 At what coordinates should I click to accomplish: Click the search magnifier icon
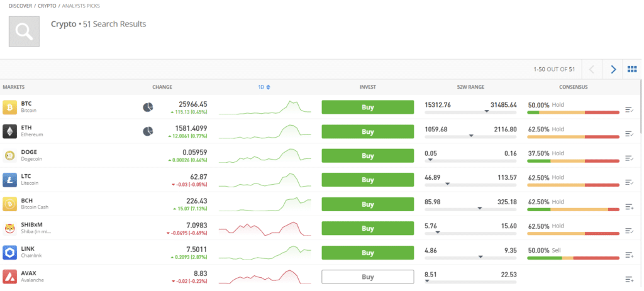tap(25, 31)
